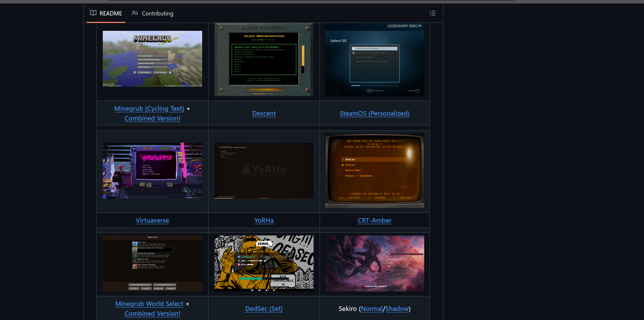Image resolution: width=644 pixels, height=320 pixels.
Task: View the CRT-Amber bootloader preview image
Action: (x=374, y=171)
